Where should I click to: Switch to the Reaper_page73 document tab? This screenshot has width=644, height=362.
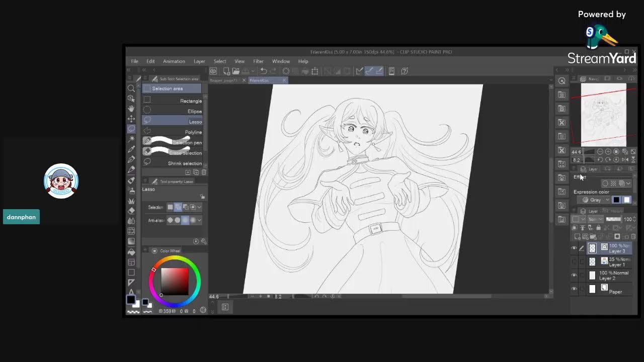point(223,80)
